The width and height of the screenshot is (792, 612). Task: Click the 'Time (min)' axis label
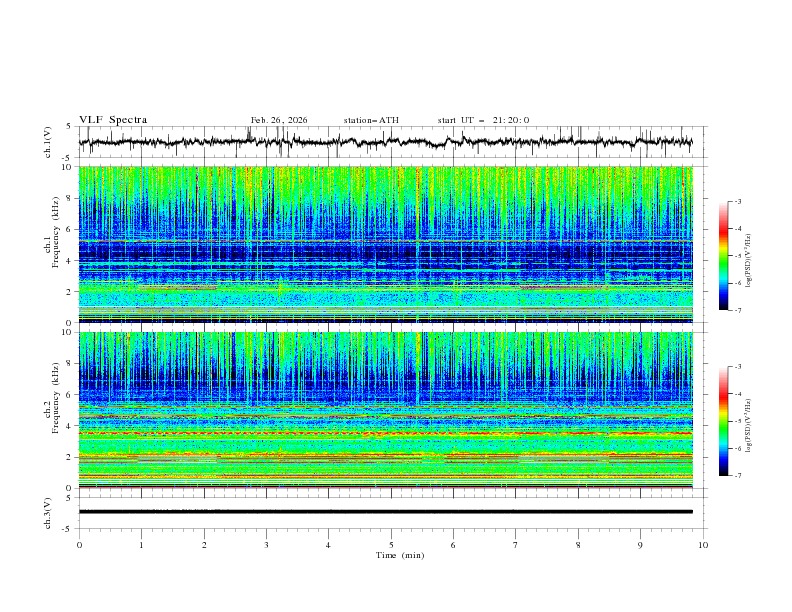400,555
